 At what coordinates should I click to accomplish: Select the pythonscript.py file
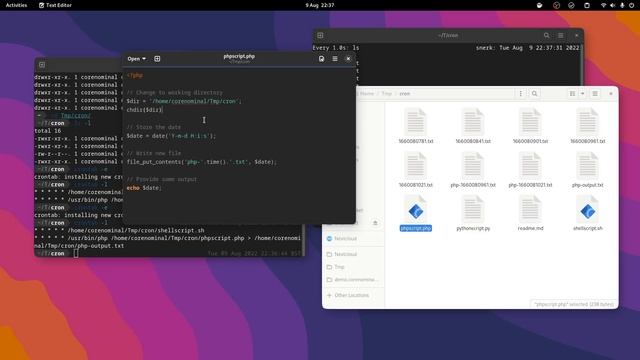coord(473,213)
